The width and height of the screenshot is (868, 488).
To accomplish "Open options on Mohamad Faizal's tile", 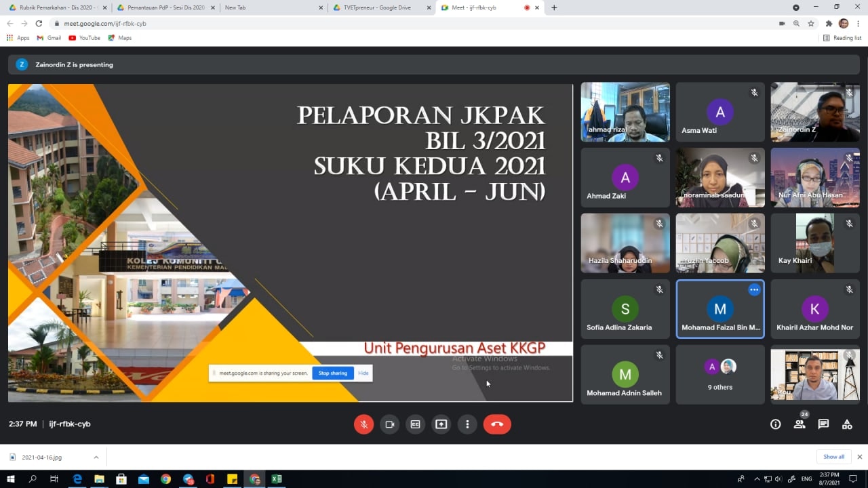I will (754, 289).
